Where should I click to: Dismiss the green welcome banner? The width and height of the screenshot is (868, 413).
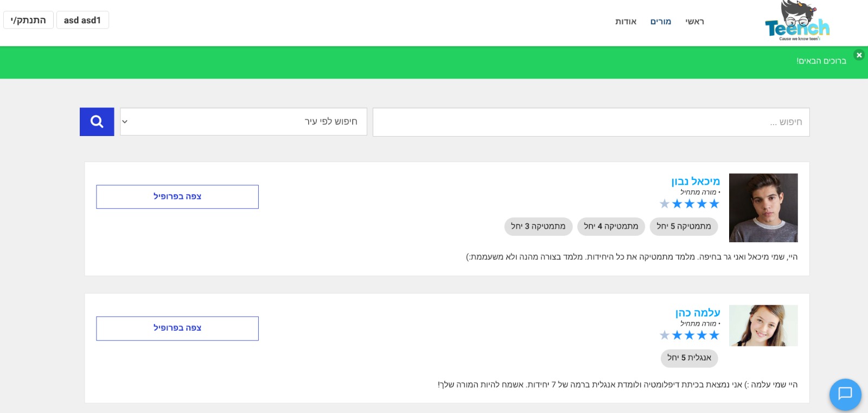(859, 55)
